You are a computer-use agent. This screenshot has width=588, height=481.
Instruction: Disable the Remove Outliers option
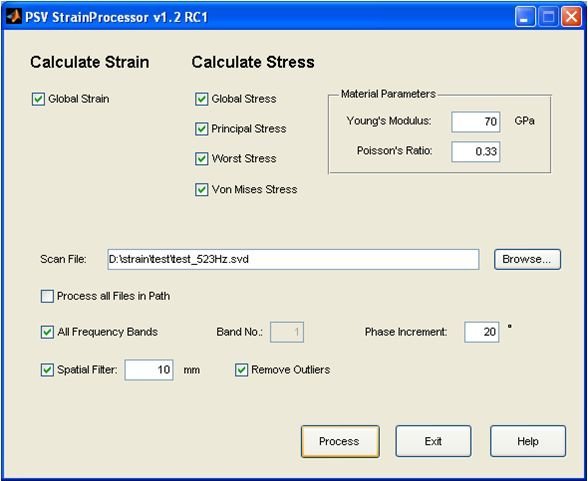[241, 370]
